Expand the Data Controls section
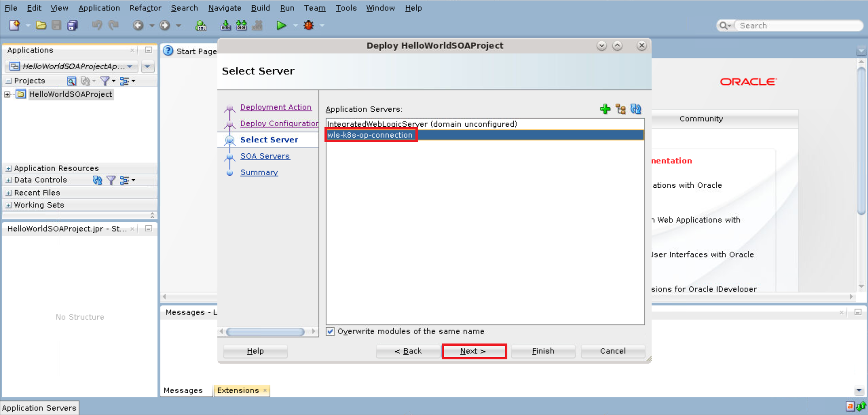The height and width of the screenshot is (415, 868). [9, 180]
